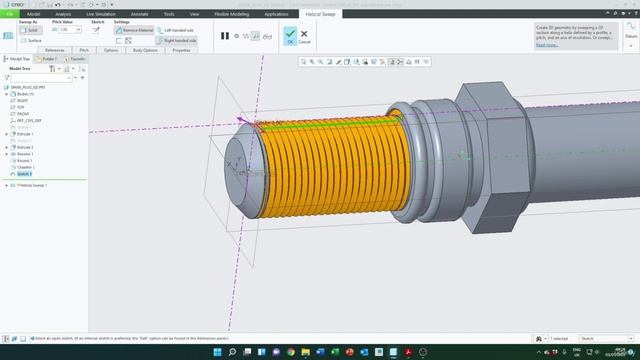Click the pause feature icon in ribbon
This screenshot has height=360, width=640.
(x=225, y=36)
